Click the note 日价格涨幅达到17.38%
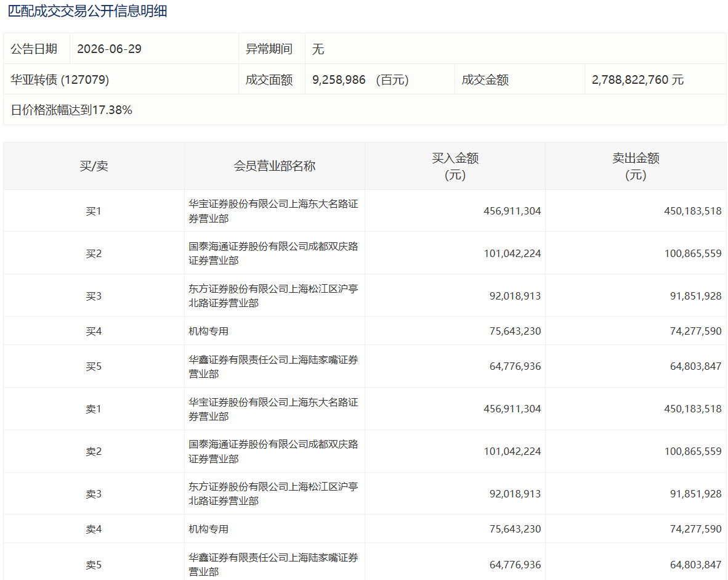728x580 pixels. point(71,110)
